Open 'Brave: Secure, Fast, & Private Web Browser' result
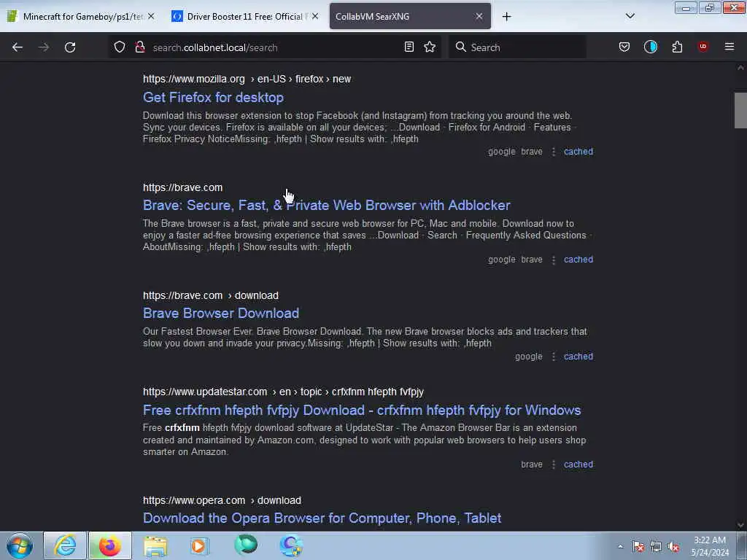The height and width of the screenshot is (560, 747). click(327, 205)
